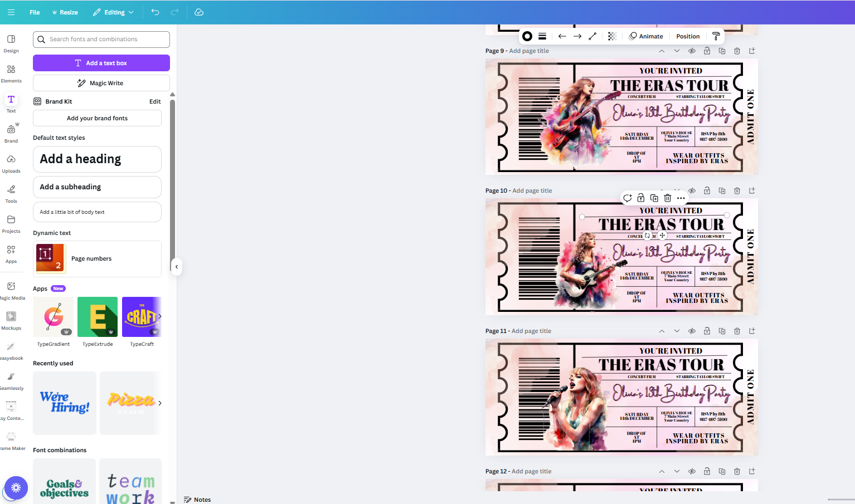
Task: Open the transparency control on the toolbar
Action: (x=611, y=36)
